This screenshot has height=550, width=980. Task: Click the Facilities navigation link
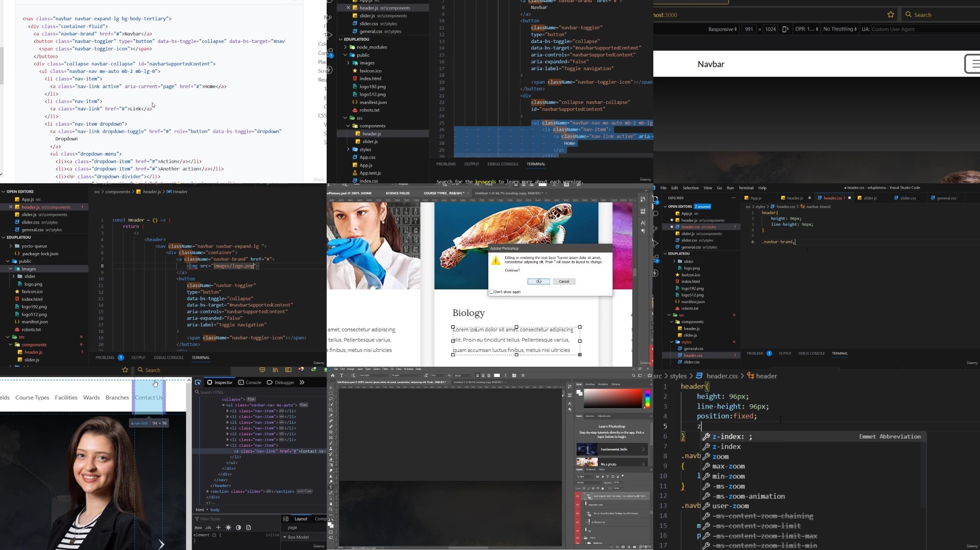(66, 398)
